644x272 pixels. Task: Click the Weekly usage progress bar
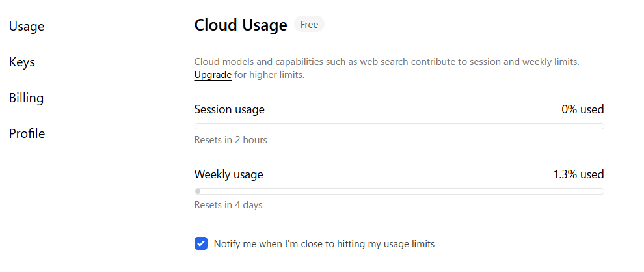(x=399, y=191)
